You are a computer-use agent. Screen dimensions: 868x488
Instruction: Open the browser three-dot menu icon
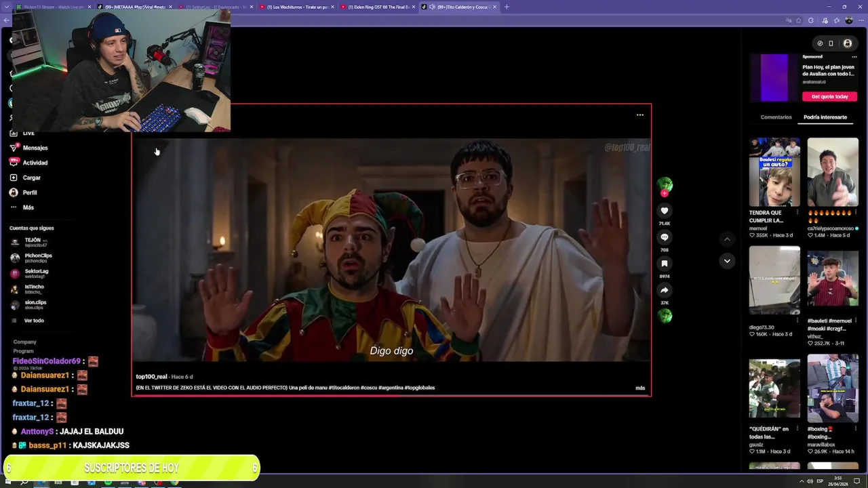click(860, 20)
